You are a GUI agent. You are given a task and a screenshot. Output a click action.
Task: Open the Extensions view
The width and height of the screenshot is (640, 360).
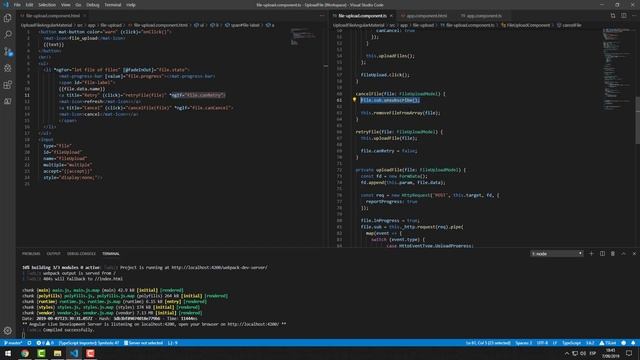[x=8, y=85]
